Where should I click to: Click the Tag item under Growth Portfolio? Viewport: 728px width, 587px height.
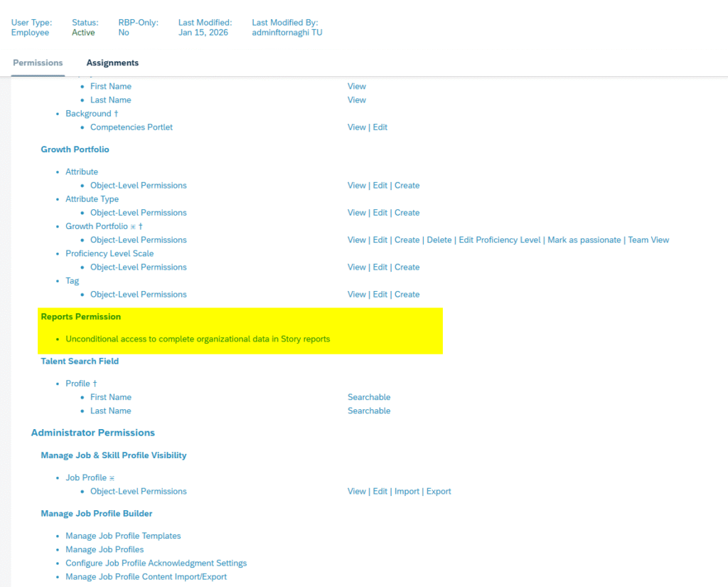click(73, 281)
